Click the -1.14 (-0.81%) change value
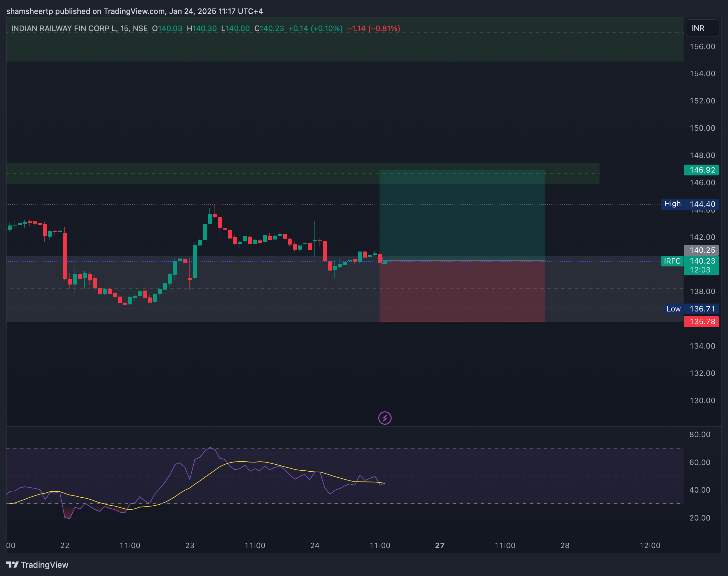Viewport: 728px width, 576px height. pyautogui.click(x=374, y=28)
